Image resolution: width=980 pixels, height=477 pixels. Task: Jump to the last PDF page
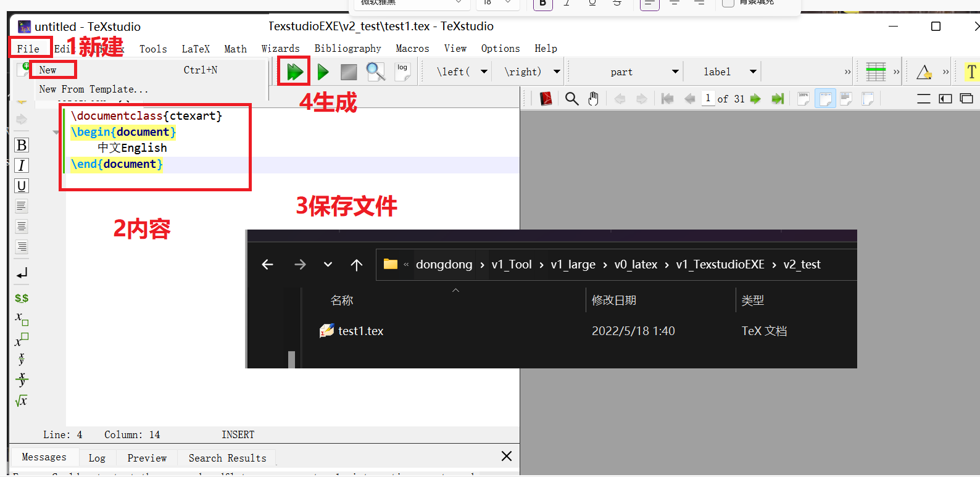[778, 99]
